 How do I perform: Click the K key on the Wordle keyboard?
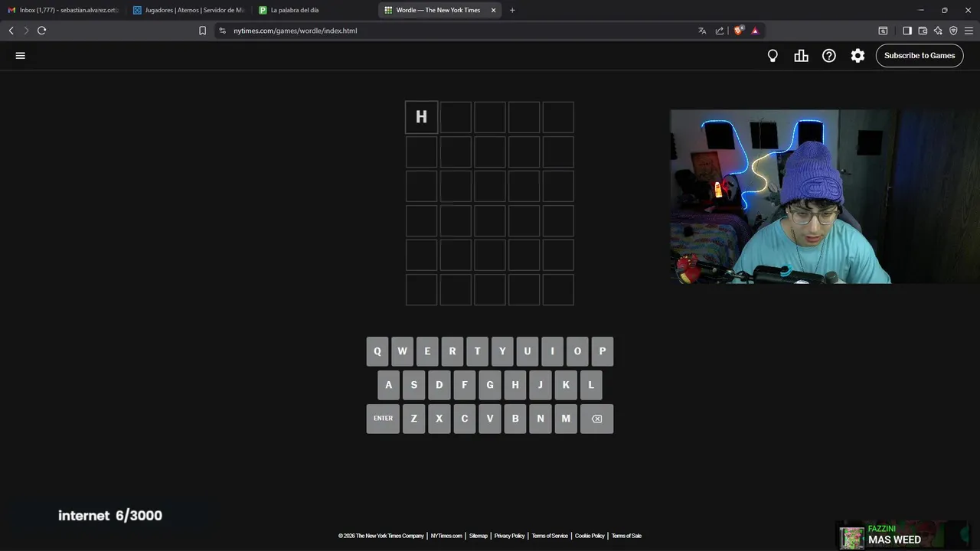tap(566, 385)
